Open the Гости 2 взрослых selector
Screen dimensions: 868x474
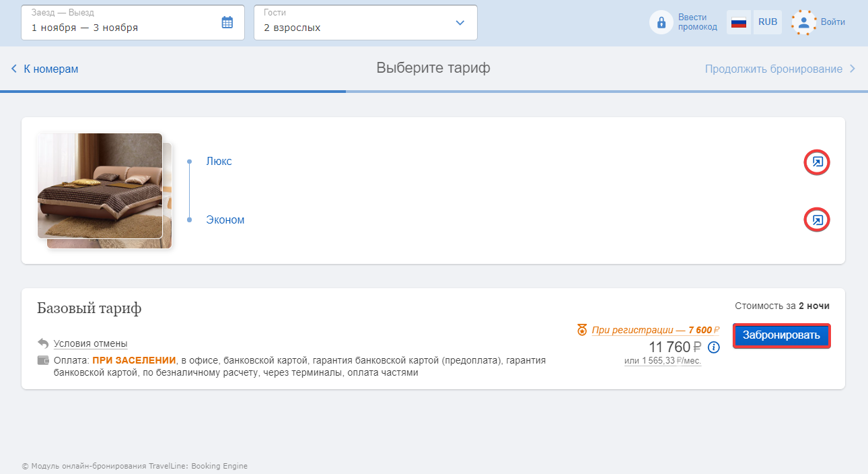[365, 22]
